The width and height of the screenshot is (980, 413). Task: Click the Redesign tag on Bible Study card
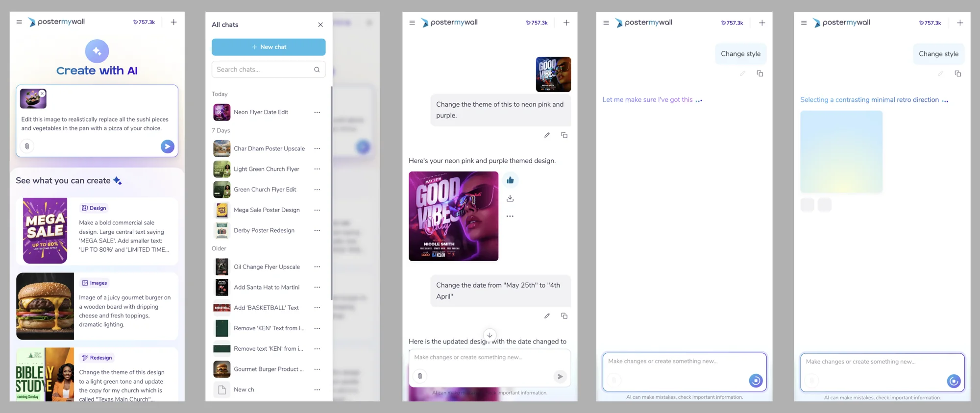97,358
